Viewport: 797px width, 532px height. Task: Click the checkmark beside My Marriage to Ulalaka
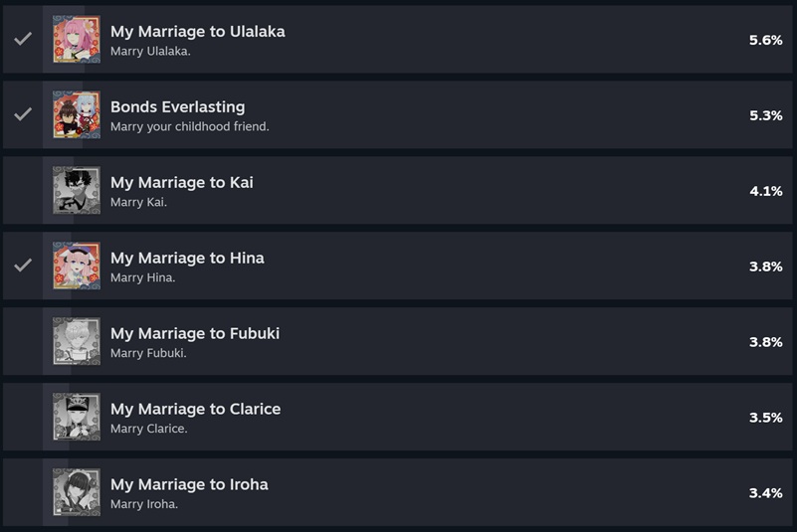[x=23, y=39]
